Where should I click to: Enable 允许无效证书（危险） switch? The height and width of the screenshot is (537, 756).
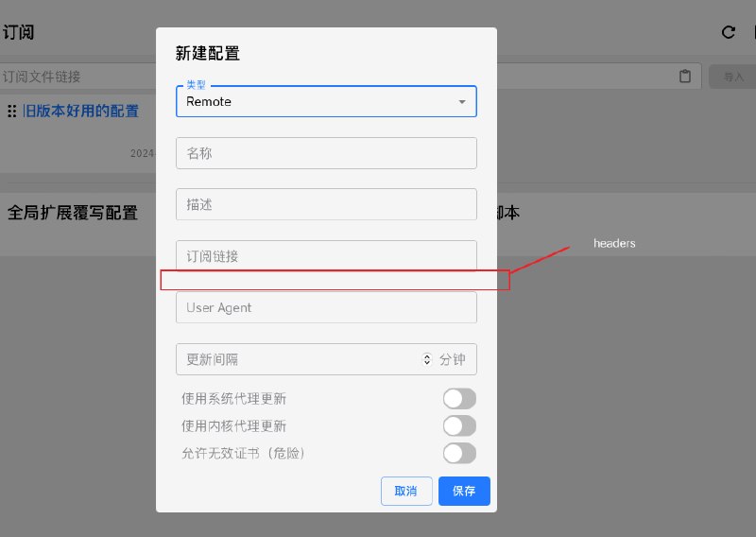tap(459, 454)
